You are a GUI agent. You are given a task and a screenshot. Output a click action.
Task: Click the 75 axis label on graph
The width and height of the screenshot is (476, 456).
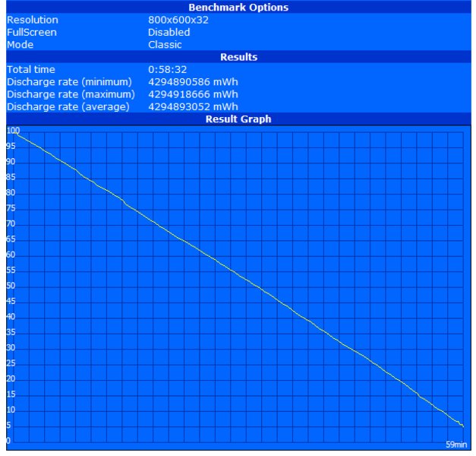[11, 208]
